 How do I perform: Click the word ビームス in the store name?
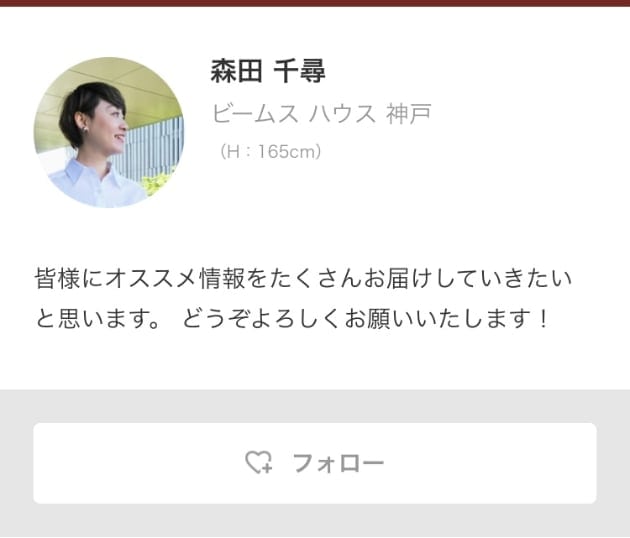point(255,113)
